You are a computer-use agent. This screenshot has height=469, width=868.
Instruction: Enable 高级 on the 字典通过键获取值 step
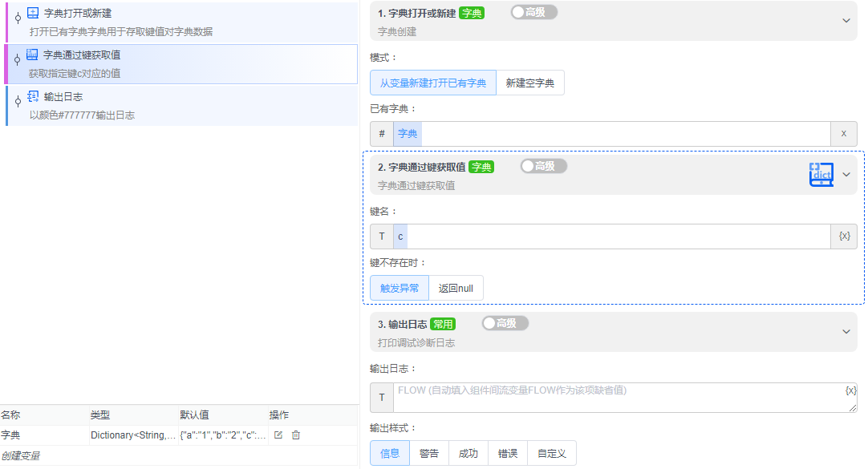[x=543, y=166]
